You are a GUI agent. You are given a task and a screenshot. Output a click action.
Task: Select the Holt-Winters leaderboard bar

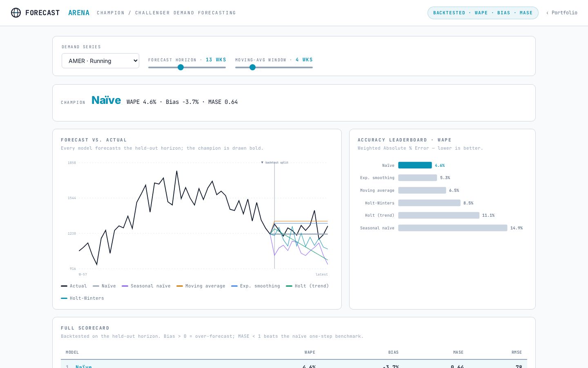point(429,203)
